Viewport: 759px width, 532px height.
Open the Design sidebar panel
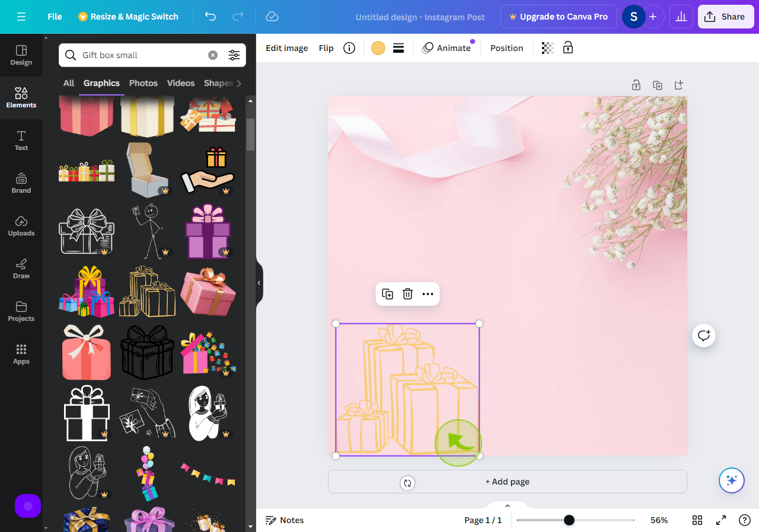click(x=21, y=55)
